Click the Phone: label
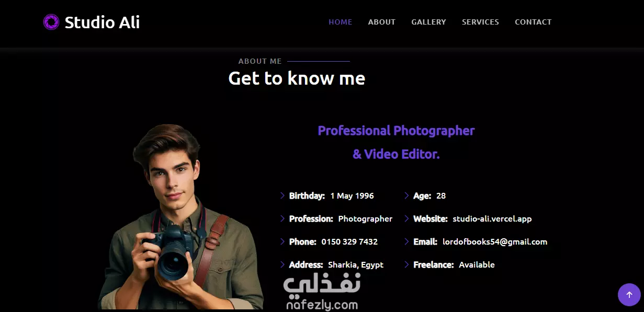The image size is (644, 312). click(303, 241)
